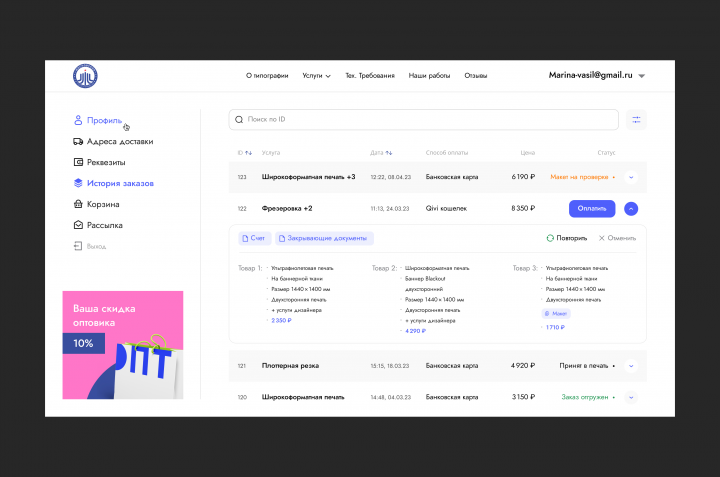Click the Выход link

click(x=96, y=247)
